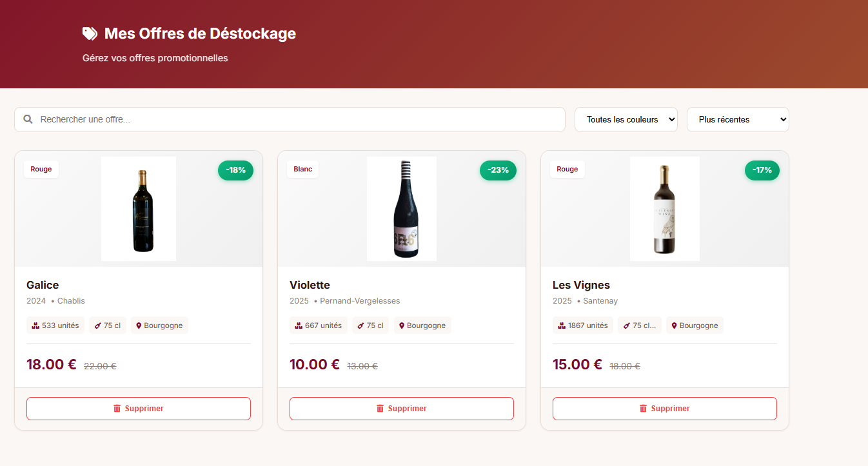Click the 'Blanc' badge on Violette's card

(302, 168)
